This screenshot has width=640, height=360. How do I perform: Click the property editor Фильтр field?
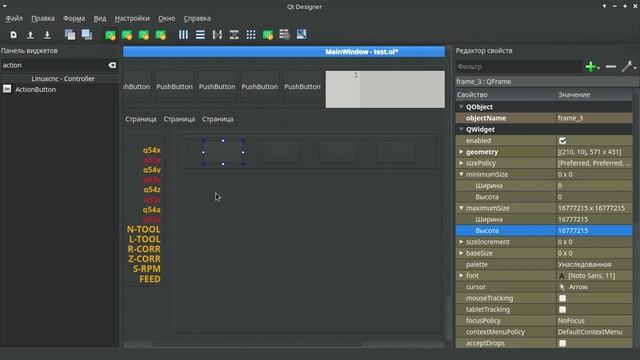(x=518, y=67)
